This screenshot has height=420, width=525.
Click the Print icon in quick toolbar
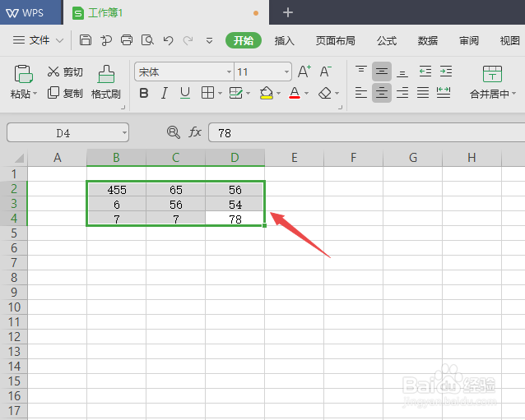point(127,40)
